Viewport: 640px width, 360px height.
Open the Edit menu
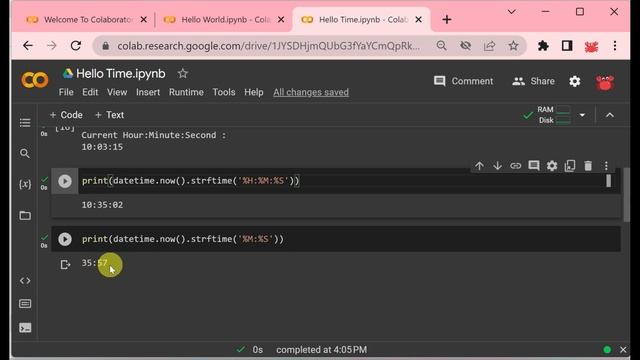(x=90, y=92)
